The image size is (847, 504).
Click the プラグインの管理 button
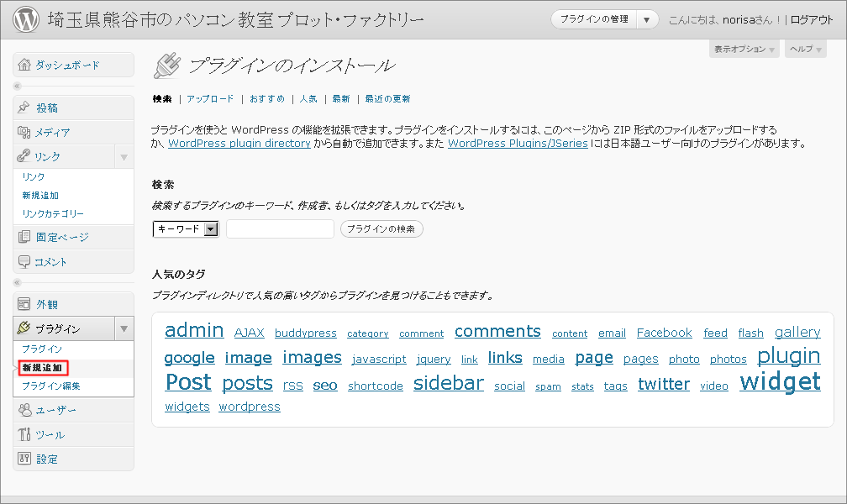pyautogui.click(x=594, y=19)
